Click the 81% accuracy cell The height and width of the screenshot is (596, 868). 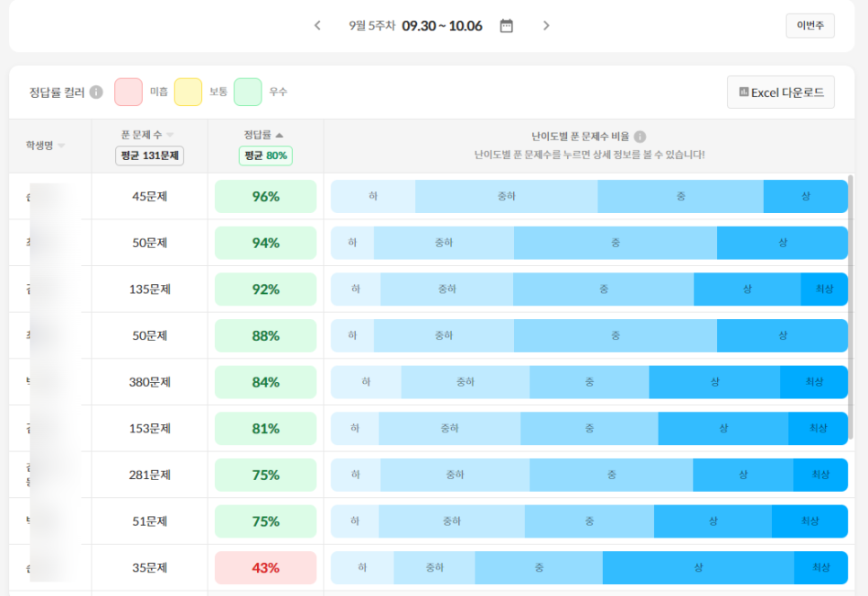point(266,428)
